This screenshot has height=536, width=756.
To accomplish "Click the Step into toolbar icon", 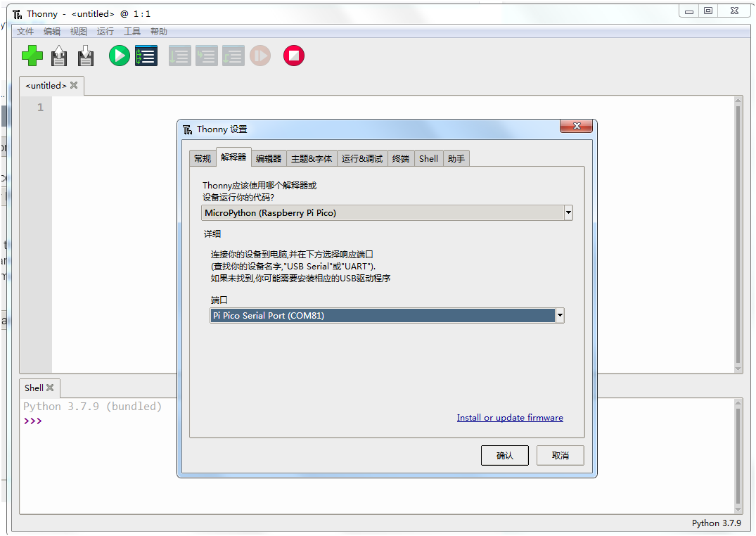I will coord(206,56).
